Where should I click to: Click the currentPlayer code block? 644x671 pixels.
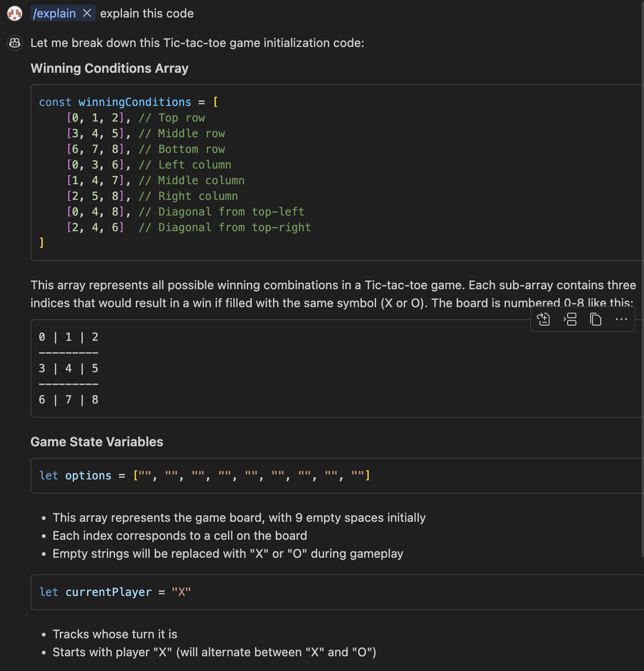click(x=322, y=592)
